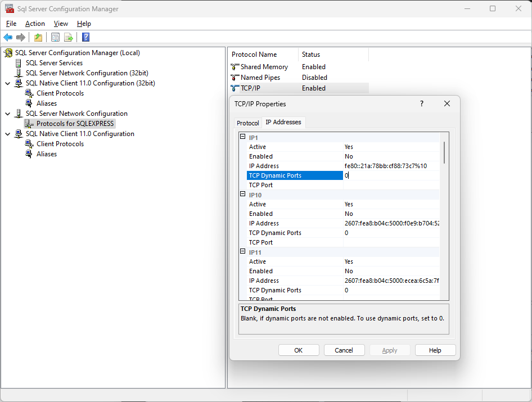Select SQL Server Configuration Manager (Local) root

[x=78, y=53]
